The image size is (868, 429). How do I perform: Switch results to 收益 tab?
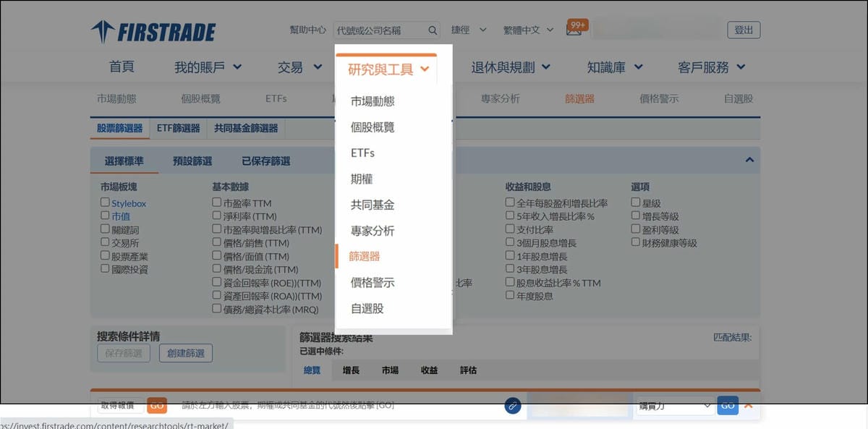[429, 370]
